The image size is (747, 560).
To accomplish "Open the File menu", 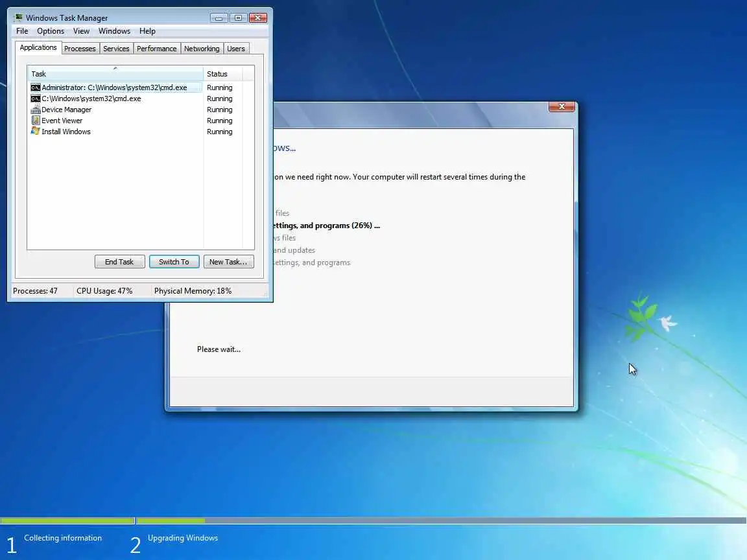I will tap(22, 31).
